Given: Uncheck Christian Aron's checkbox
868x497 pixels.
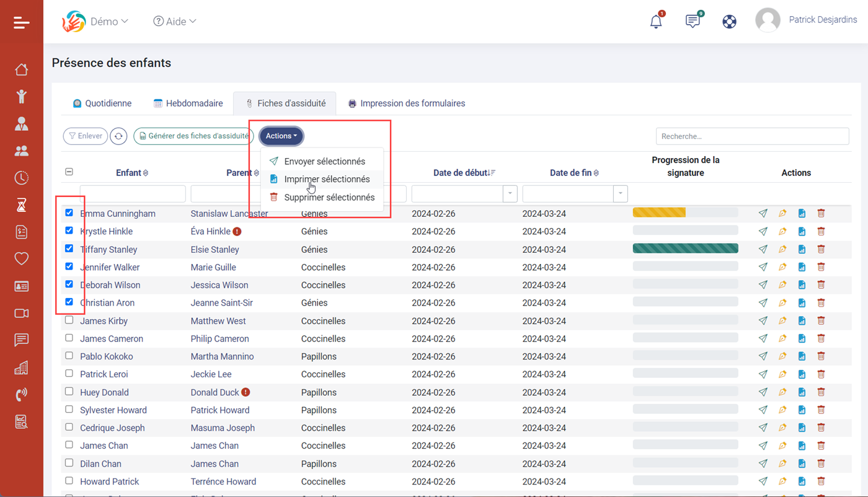Looking at the screenshot, I should [69, 302].
